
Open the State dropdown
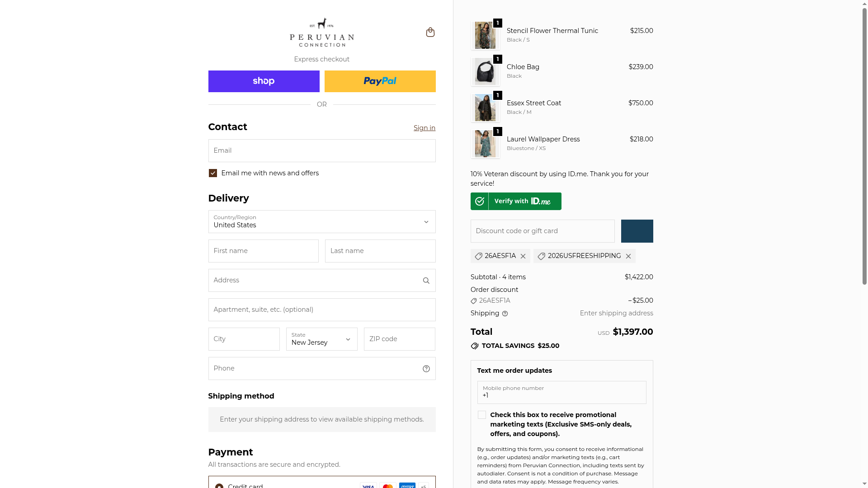[x=321, y=339]
